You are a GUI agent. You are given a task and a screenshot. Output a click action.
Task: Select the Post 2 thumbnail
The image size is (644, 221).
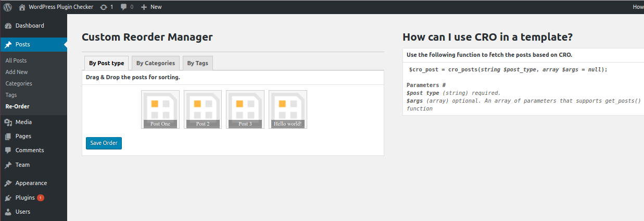tap(203, 109)
